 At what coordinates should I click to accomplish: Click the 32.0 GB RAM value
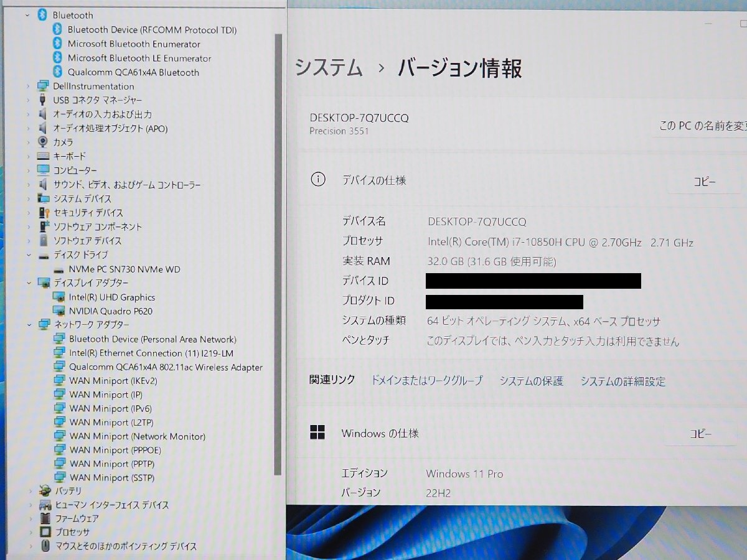(492, 261)
